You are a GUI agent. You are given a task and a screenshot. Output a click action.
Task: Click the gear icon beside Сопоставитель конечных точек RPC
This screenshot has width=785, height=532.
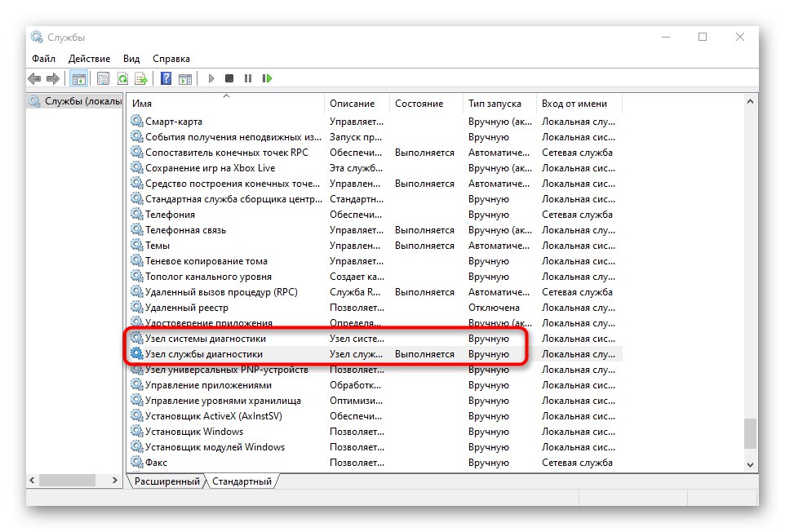click(136, 152)
